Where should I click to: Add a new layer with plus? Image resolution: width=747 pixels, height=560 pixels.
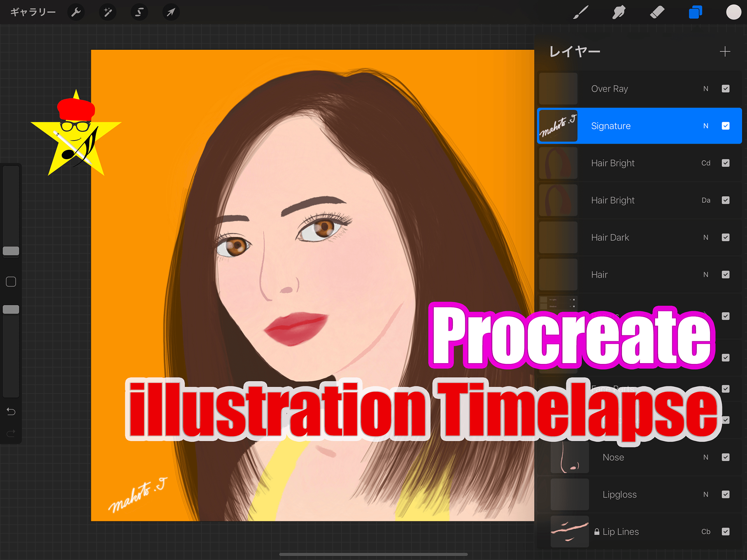tap(725, 51)
